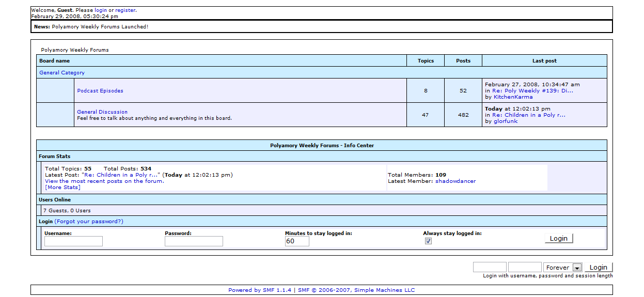Click the Posts column header
The image size is (644, 297).
coord(463,61)
